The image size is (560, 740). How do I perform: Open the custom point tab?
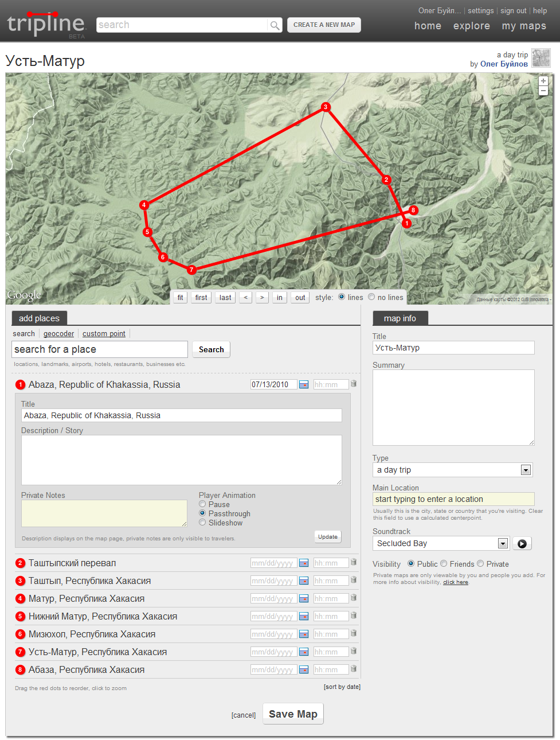[104, 334]
